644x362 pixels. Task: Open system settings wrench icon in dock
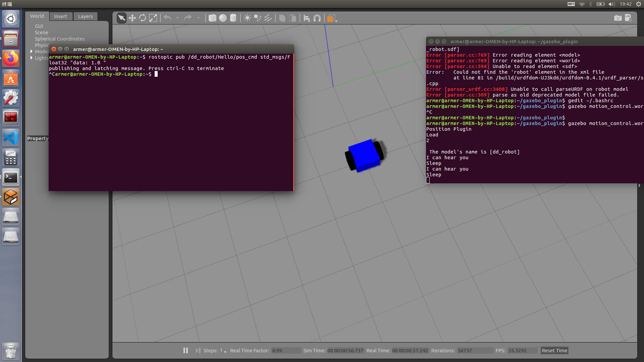click(x=11, y=98)
